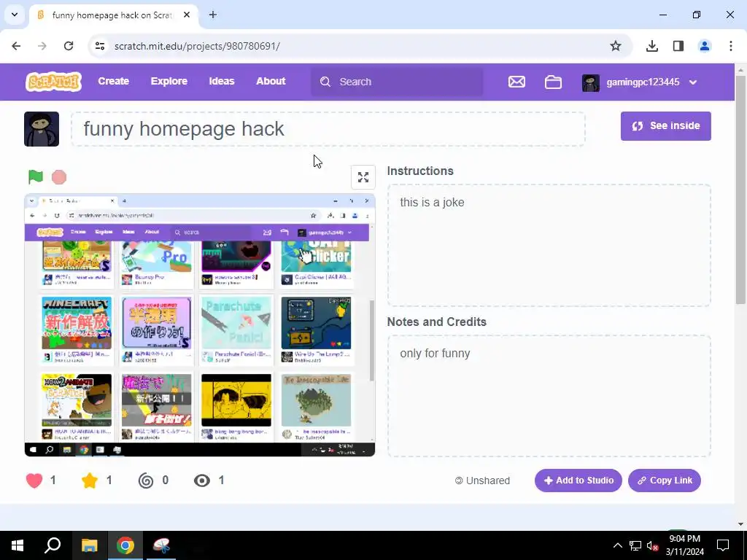Open a new browser tab

[213, 15]
